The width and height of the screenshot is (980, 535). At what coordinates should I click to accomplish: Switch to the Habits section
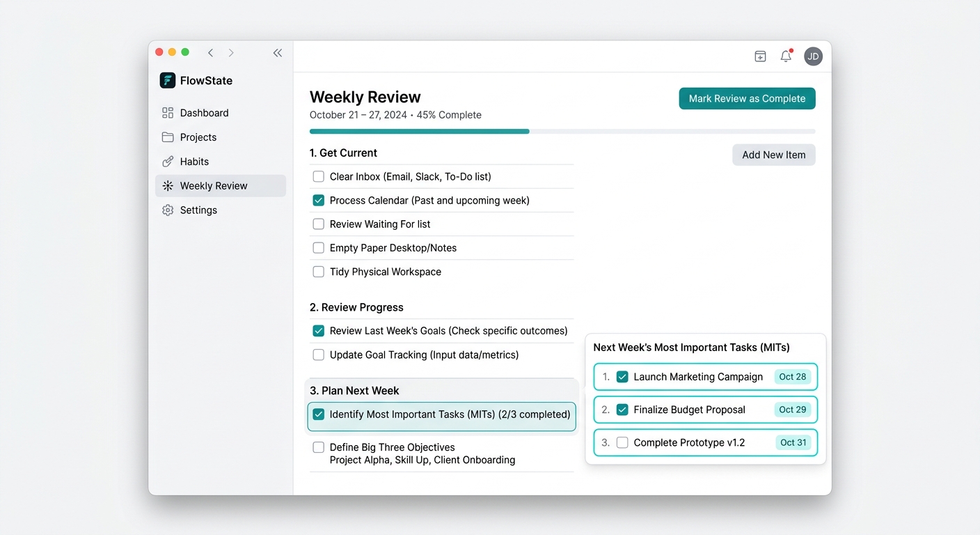pos(221,162)
